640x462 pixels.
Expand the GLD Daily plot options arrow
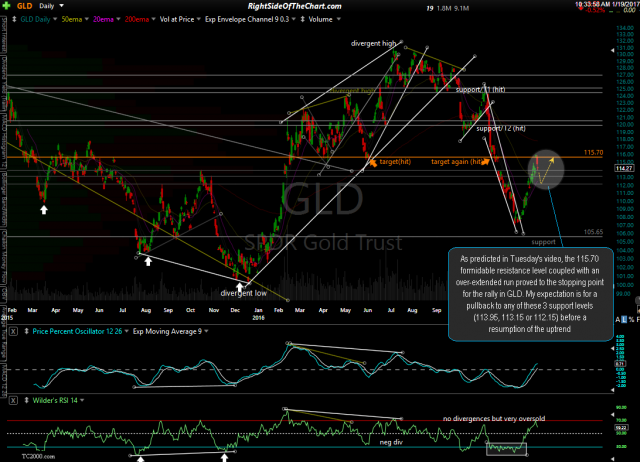tap(55, 19)
